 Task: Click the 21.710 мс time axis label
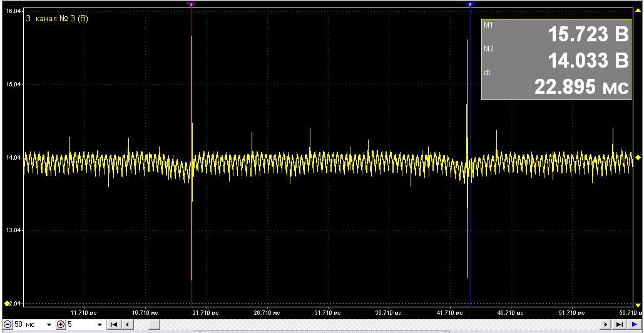[206, 313]
